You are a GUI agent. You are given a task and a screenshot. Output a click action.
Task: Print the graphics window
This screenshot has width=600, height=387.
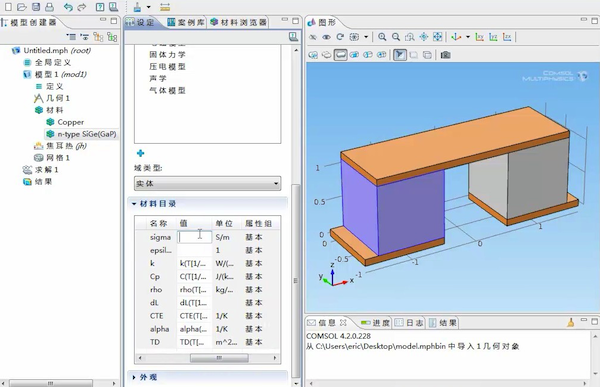(49, 7)
